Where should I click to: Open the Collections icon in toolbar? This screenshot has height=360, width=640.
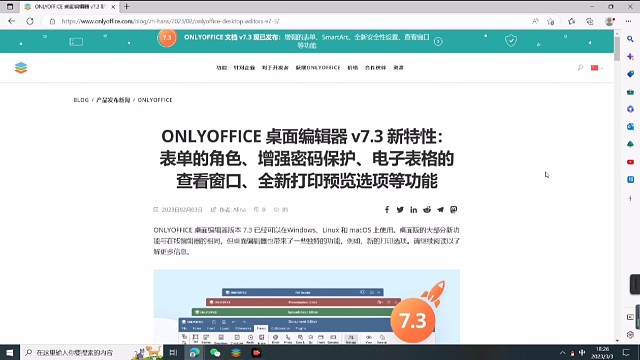(590, 21)
